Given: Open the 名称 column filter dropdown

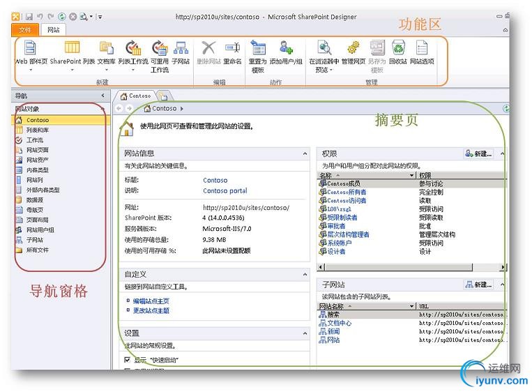Looking at the screenshot, I should click(411, 176).
